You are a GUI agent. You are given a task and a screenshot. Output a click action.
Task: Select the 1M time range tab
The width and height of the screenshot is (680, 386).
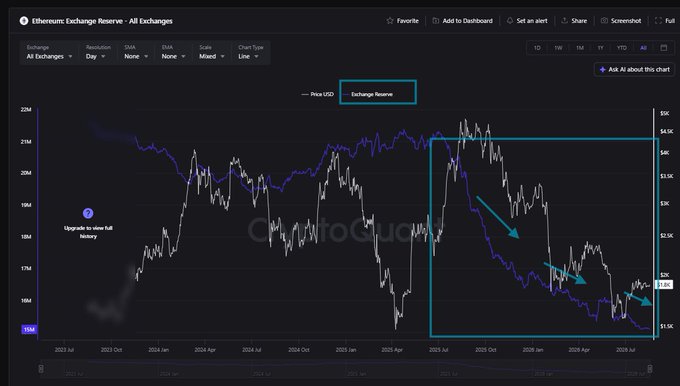[x=580, y=48]
